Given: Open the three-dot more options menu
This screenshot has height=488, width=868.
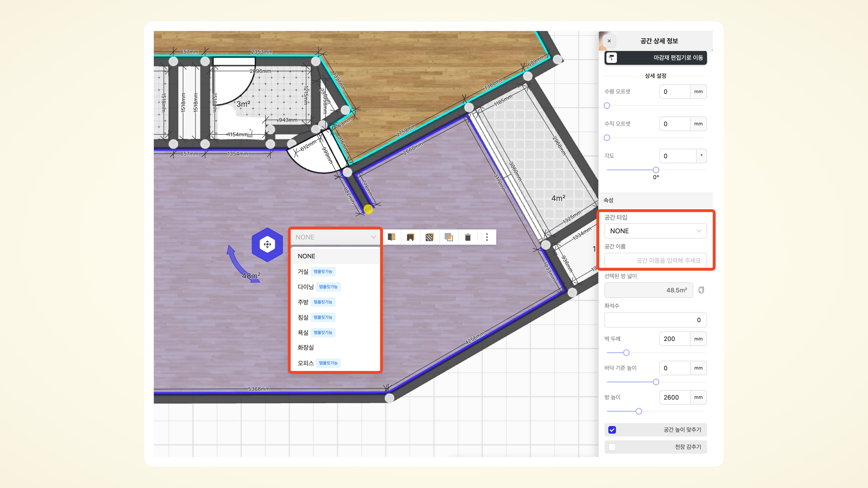Looking at the screenshot, I should pos(486,237).
